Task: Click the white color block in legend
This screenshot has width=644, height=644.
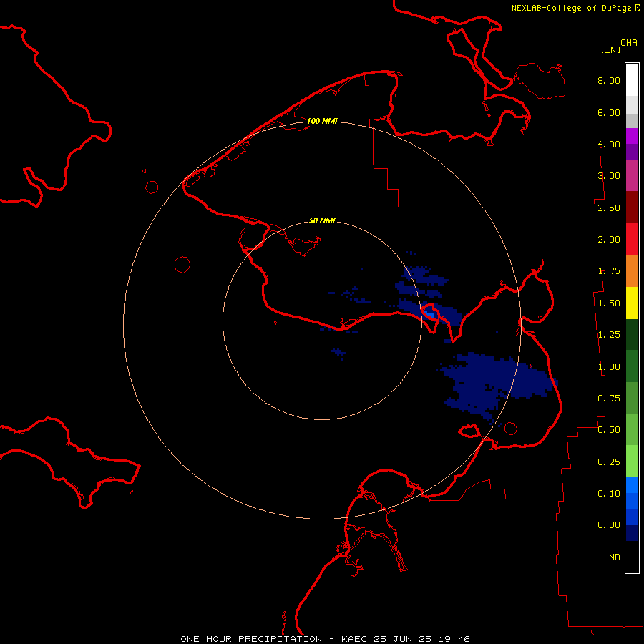Action: (x=632, y=80)
